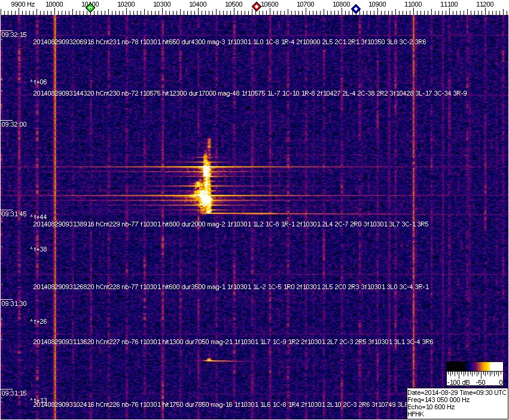Click the 09:31:30 time axis label
Image resolution: width=509 pixels, height=420 pixels.
click(14, 303)
